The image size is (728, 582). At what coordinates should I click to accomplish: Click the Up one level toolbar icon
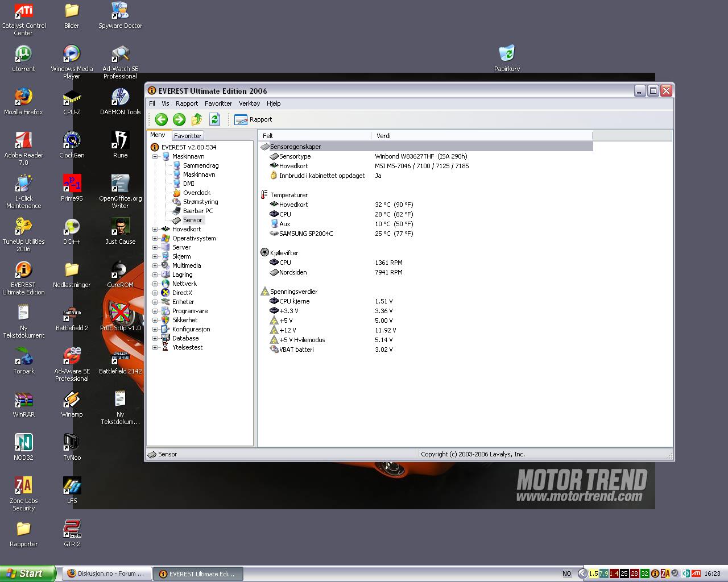[x=197, y=119]
